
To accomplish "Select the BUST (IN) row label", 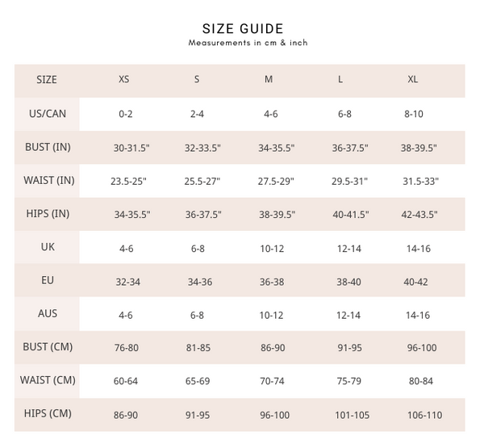I will pyautogui.click(x=48, y=148).
